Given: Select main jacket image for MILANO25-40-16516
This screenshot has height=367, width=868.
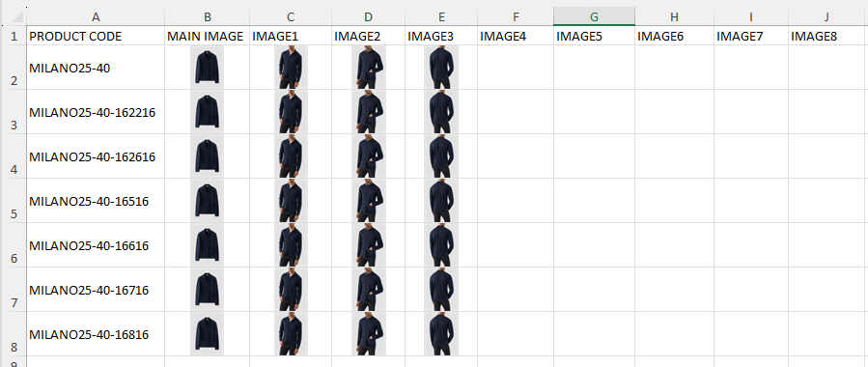Looking at the screenshot, I should [207, 200].
